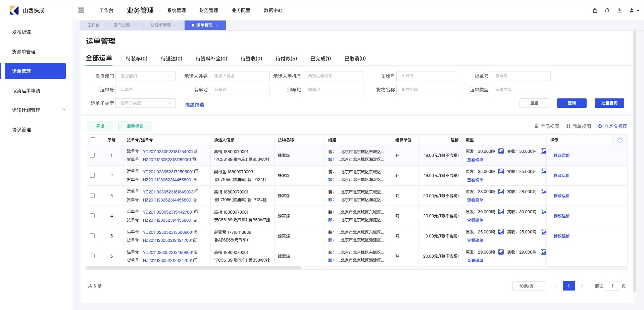644x310 pixels.
Task: Copy waybill number YD20110230522124608001
Action: (196, 252)
